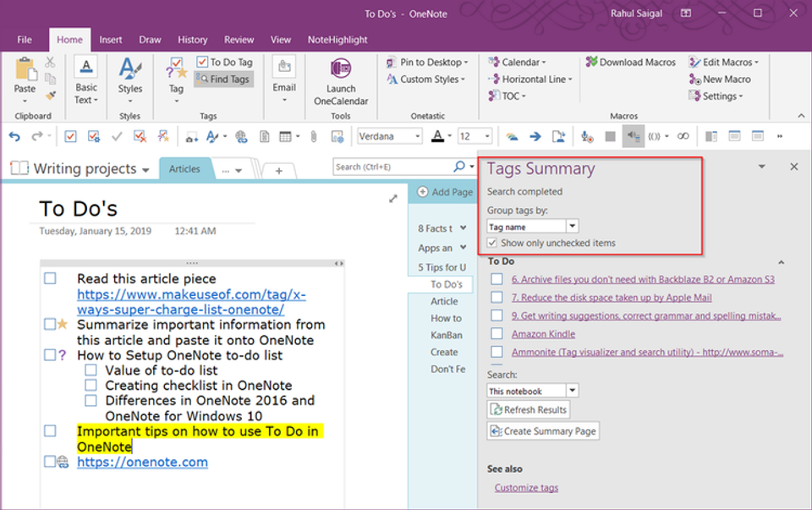Viewport: 812px width, 510px height.
Task: Click in the Search (Ctrl+E) field
Action: [x=392, y=167]
